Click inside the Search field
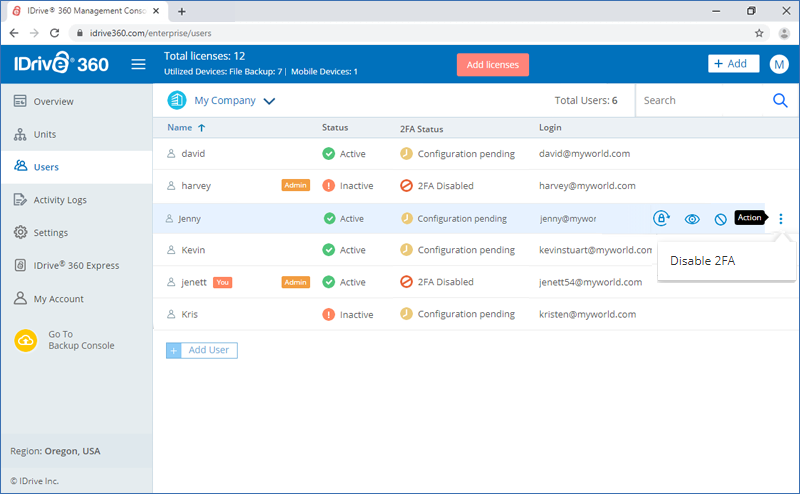 point(704,101)
